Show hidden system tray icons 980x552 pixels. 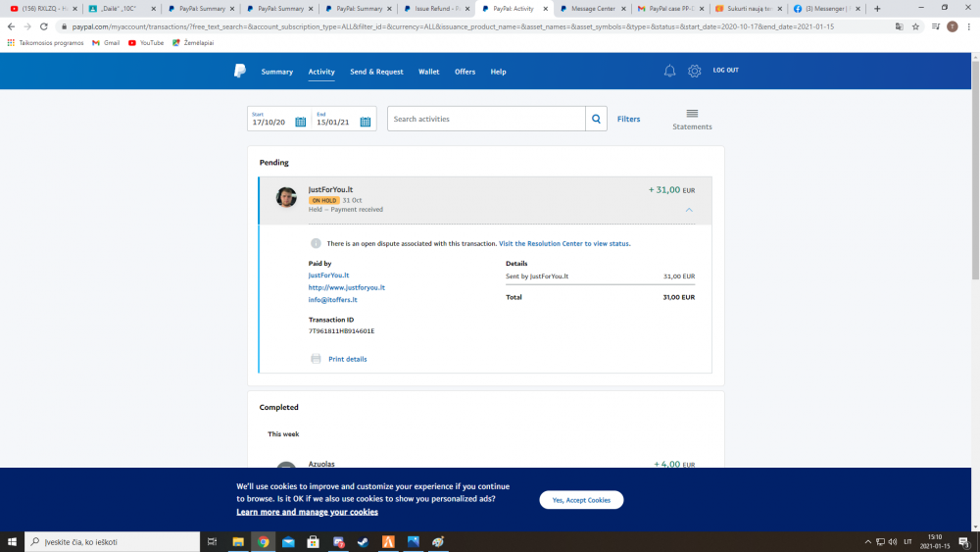click(867, 542)
